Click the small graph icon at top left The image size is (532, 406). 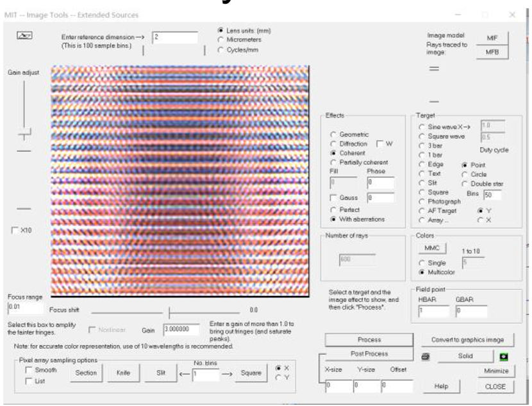(20, 37)
